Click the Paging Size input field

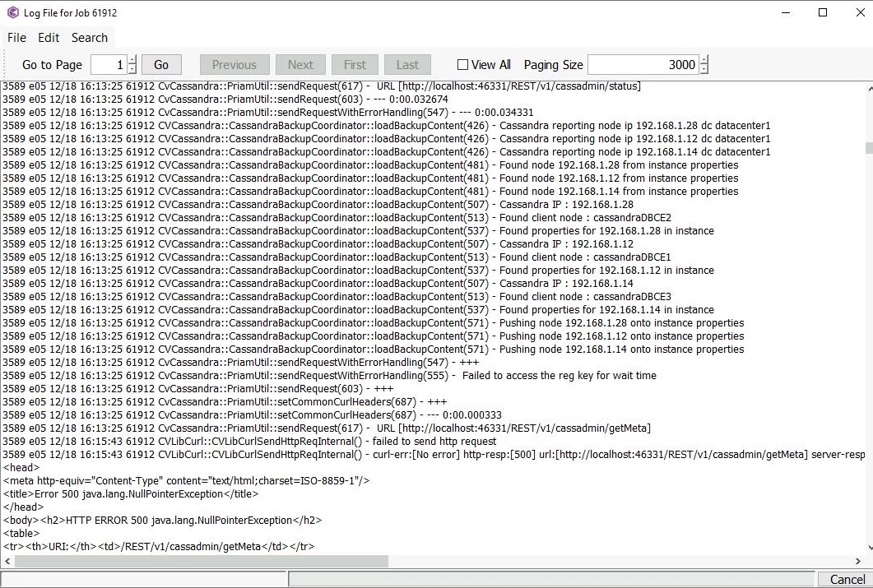[643, 64]
